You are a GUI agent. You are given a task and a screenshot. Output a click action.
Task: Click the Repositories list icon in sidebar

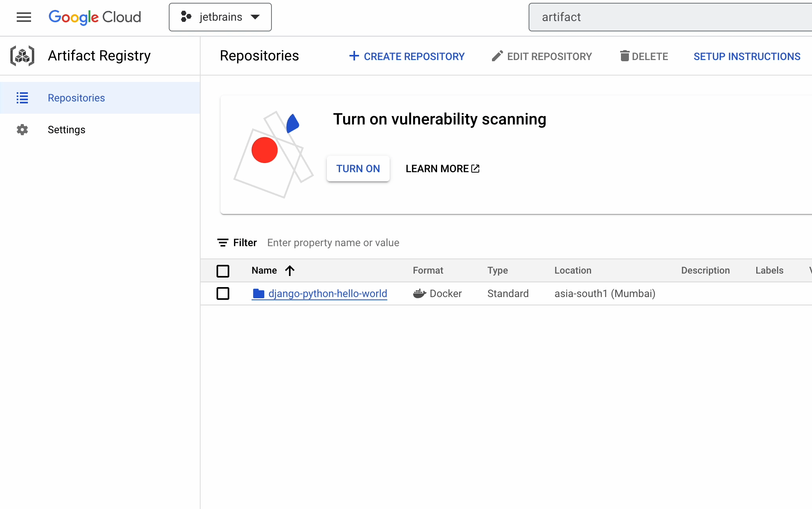[x=22, y=98]
